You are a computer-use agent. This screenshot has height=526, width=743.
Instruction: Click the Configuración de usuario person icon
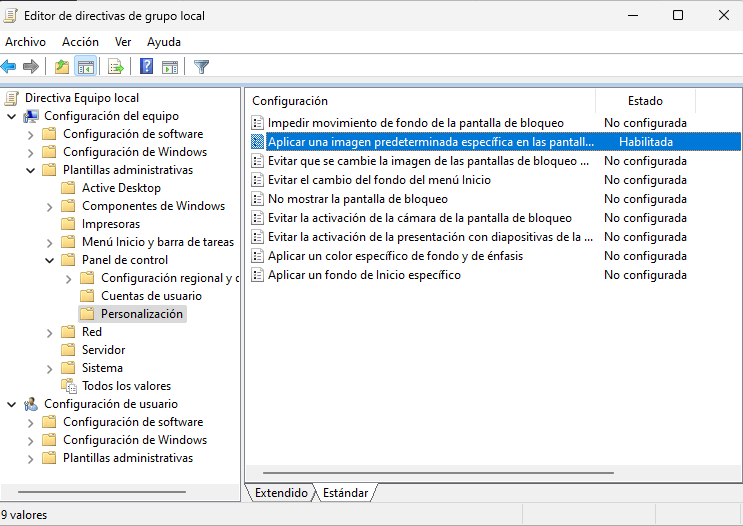click(31, 404)
